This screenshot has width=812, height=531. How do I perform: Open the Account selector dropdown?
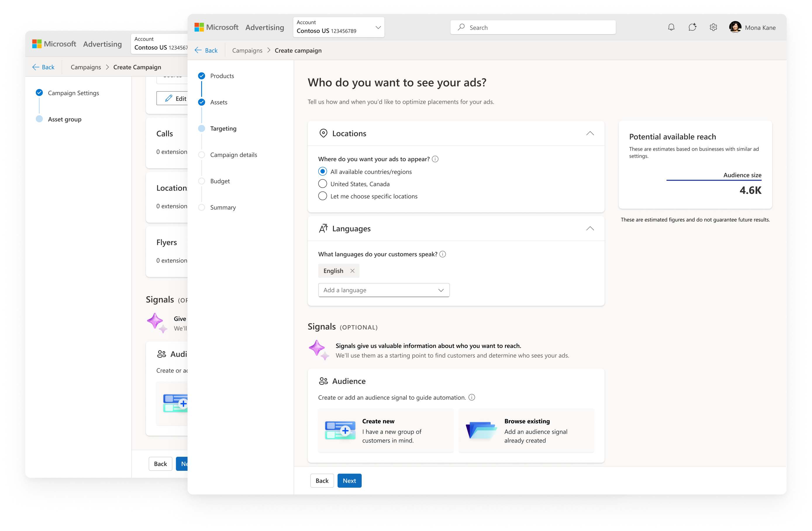pos(339,27)
